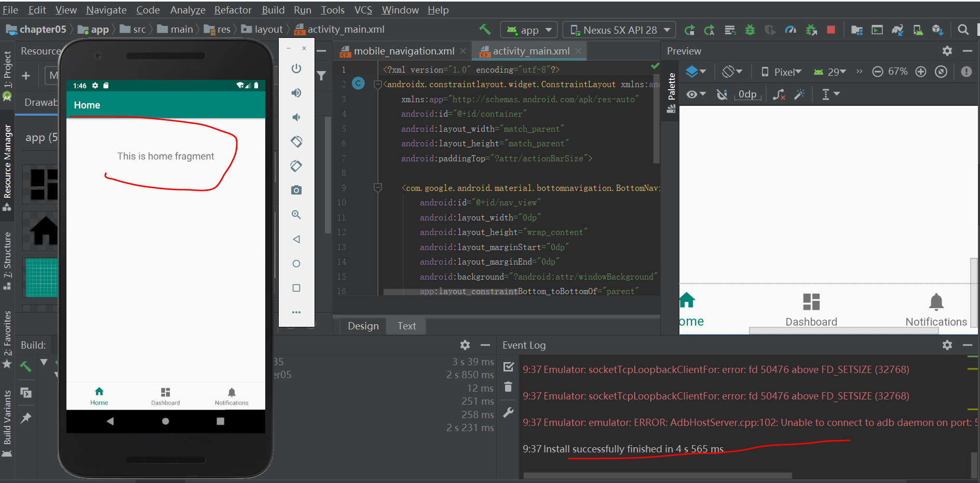Stop the running app with red square

(831, 30)
